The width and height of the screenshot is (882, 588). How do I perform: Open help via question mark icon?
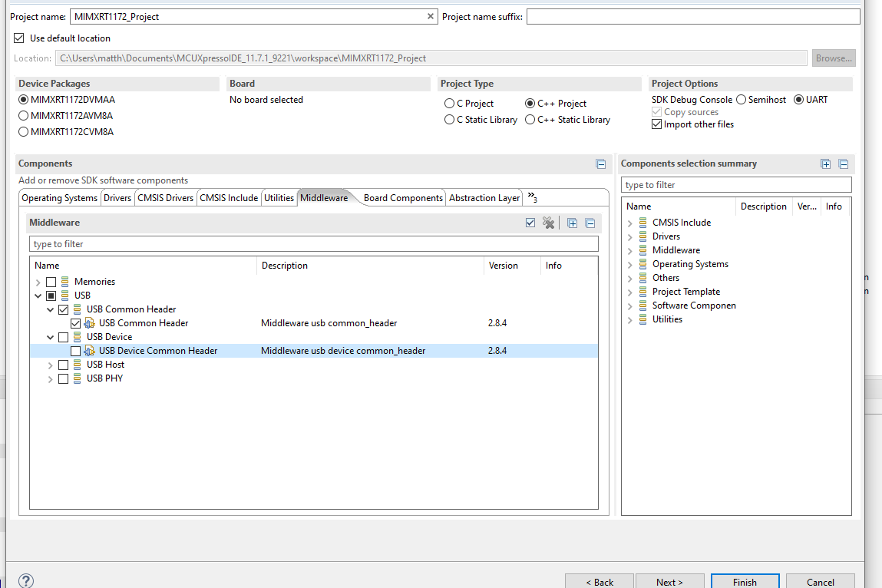26,581
